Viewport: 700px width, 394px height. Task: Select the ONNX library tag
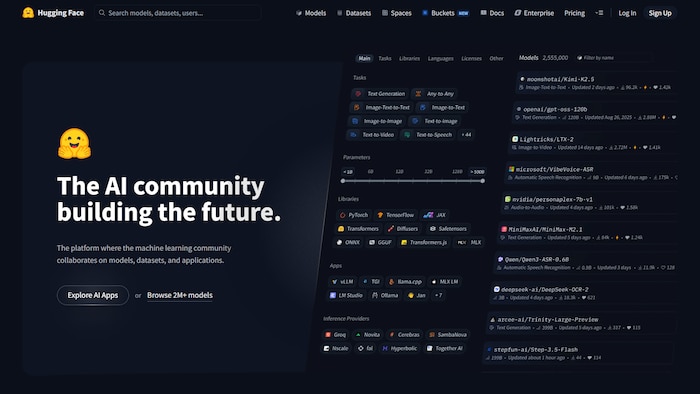tap(348, 242)
